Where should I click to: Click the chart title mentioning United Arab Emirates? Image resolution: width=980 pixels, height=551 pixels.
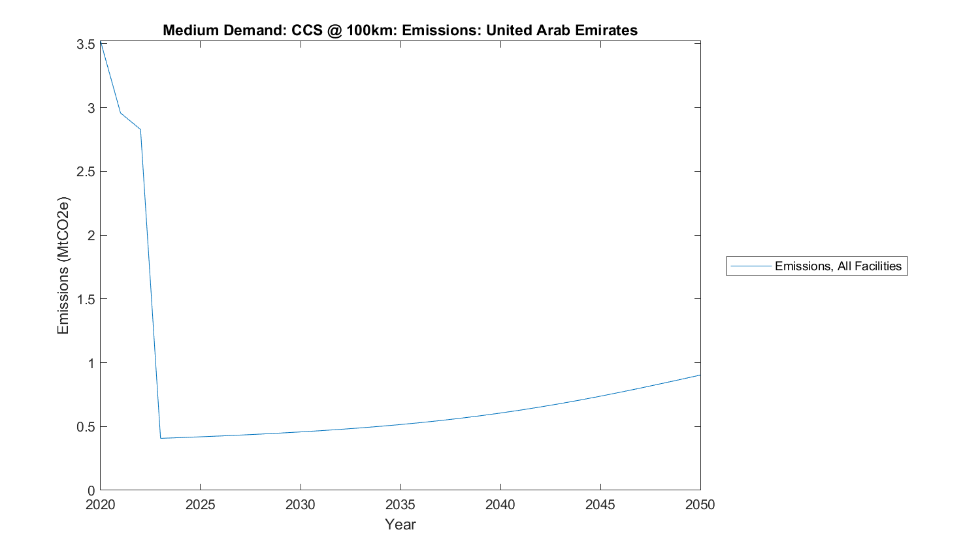tap(400, 30)
